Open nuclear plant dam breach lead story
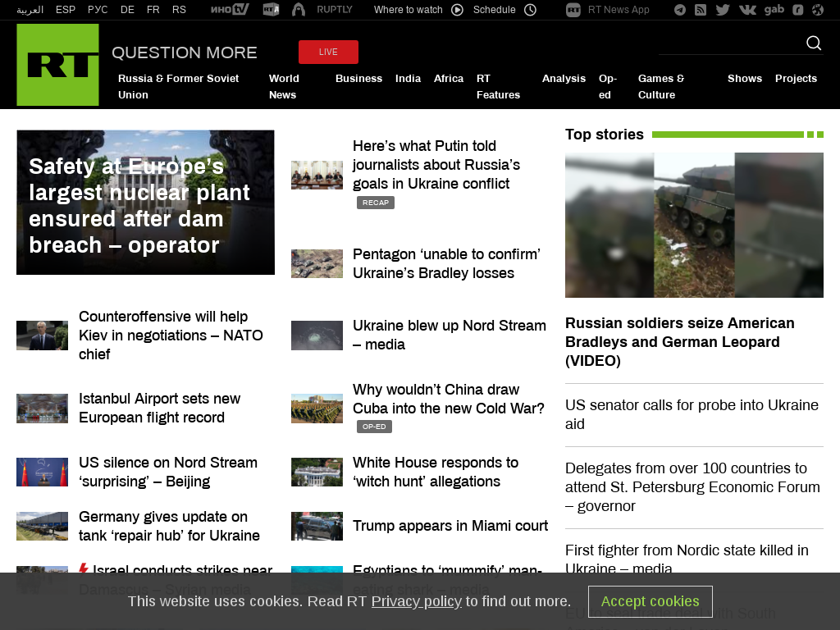This screenshot has width=840, height=630. click(146, 203)
